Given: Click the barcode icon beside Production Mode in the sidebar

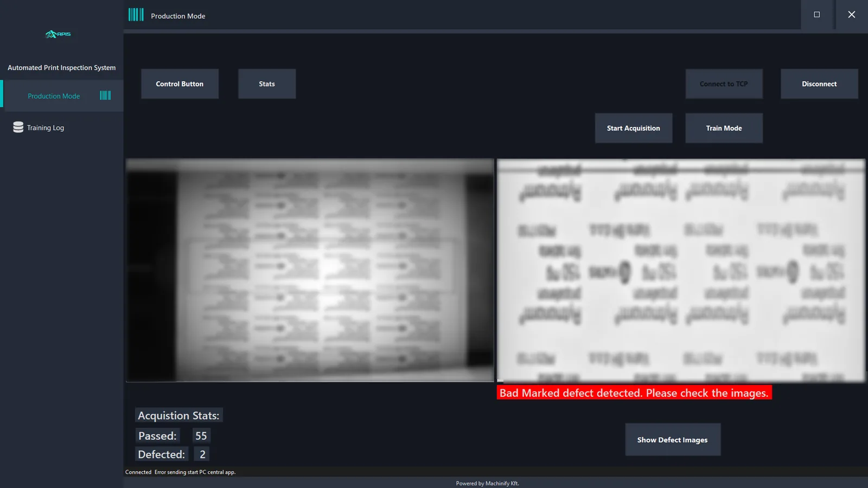Looking at the screenshot, I should pos(105,95).
